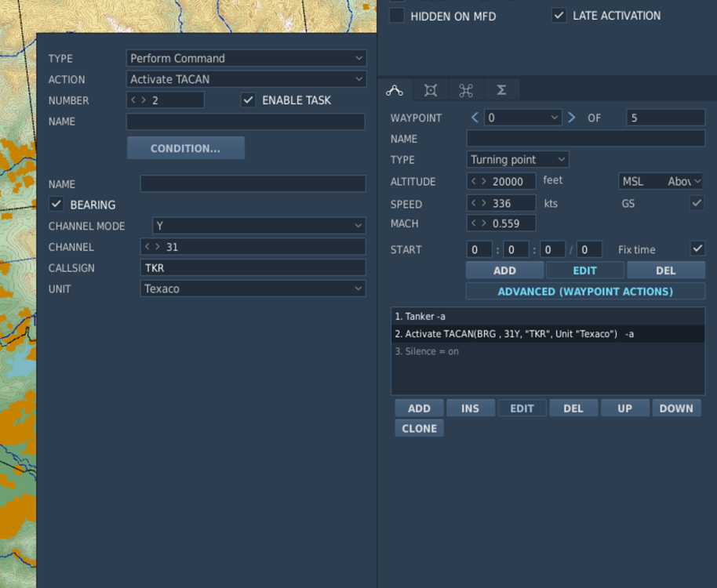Toggle the BEARING checkbox
The height and width of the screenshot is (588, 717).
click(56, 205)
